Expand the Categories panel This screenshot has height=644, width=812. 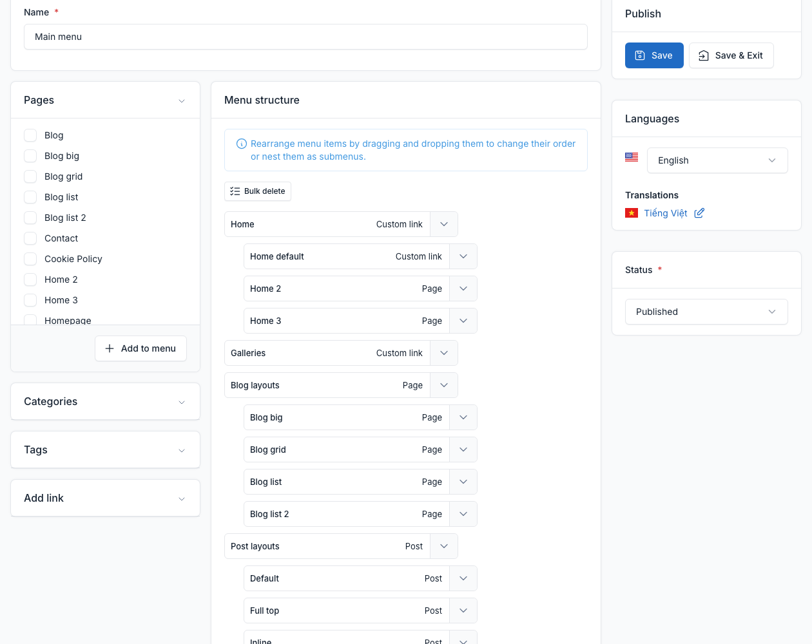click(x=182, y=402)
